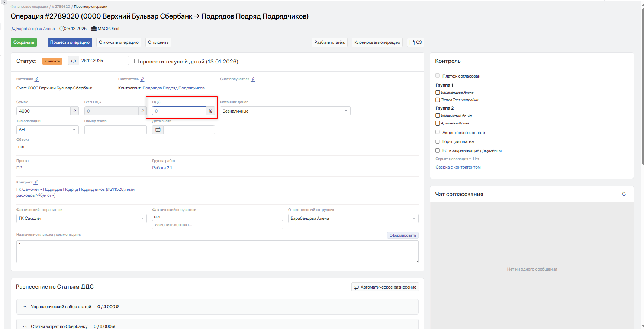The width and height of the screenshot is (644, 329).
Task: Click Провести операцию button
Action: tap(70, 42)
